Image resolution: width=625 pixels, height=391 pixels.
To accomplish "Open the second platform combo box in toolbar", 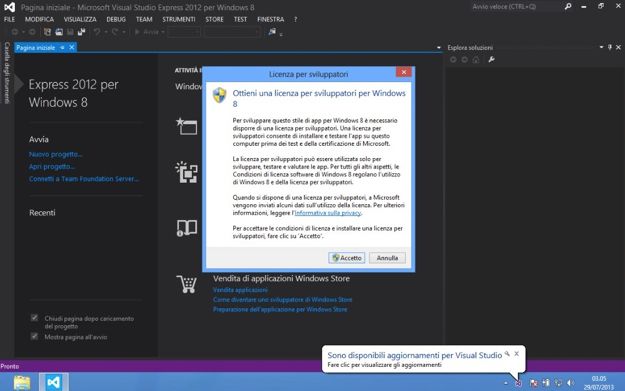I will 233,32.
